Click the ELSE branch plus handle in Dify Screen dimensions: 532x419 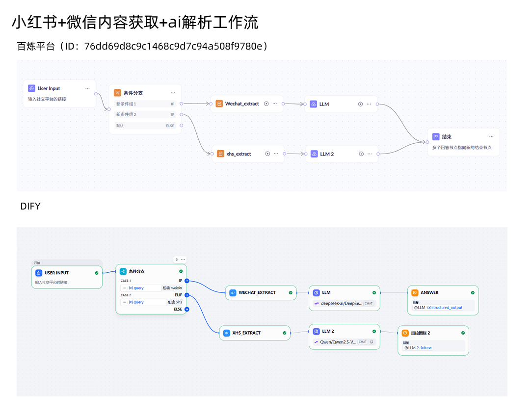click(x=187, y=310)
